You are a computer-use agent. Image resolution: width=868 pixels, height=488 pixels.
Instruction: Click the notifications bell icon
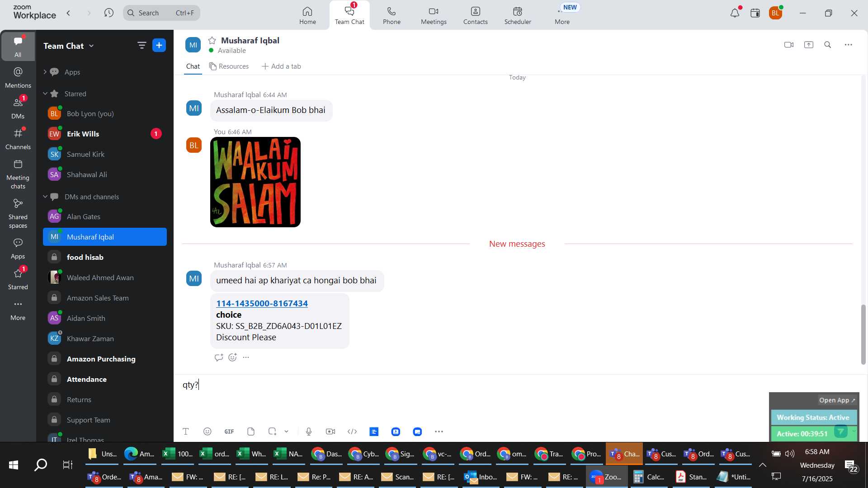click(x=735, y=13)
